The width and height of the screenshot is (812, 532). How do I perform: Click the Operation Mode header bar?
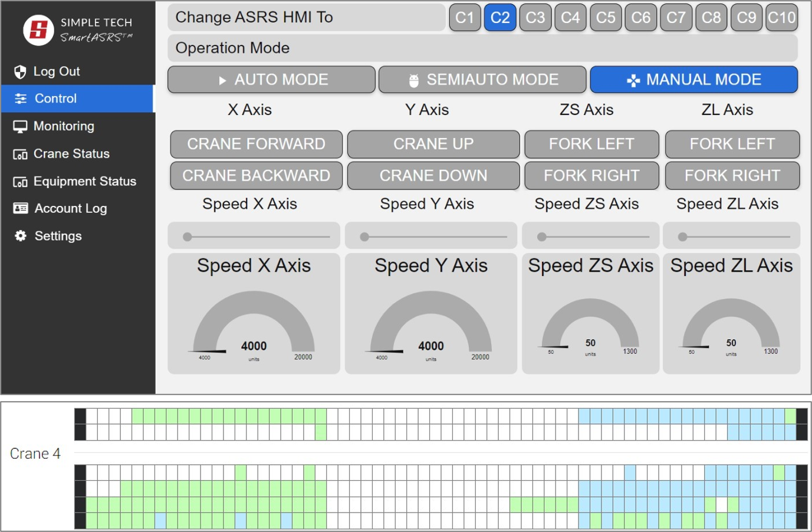(x=482, y=48)
